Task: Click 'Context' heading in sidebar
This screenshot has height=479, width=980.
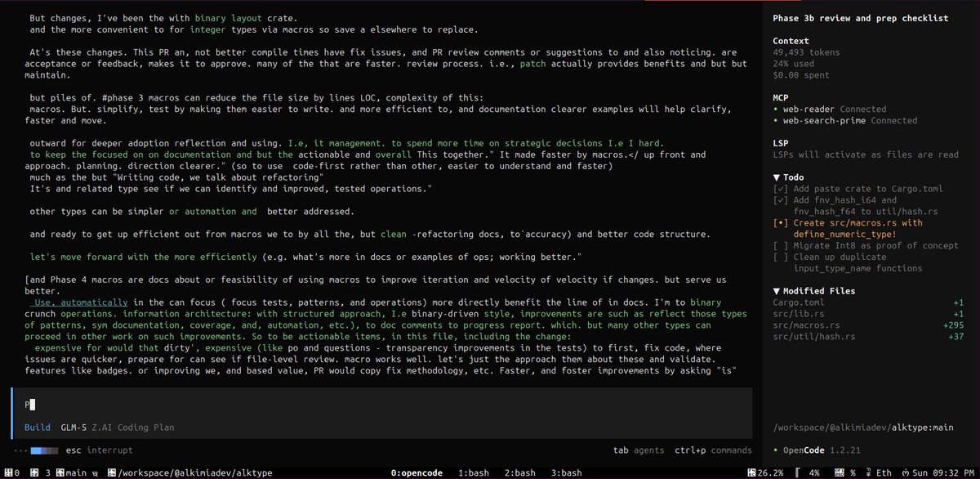Action: tap(791, 40)
